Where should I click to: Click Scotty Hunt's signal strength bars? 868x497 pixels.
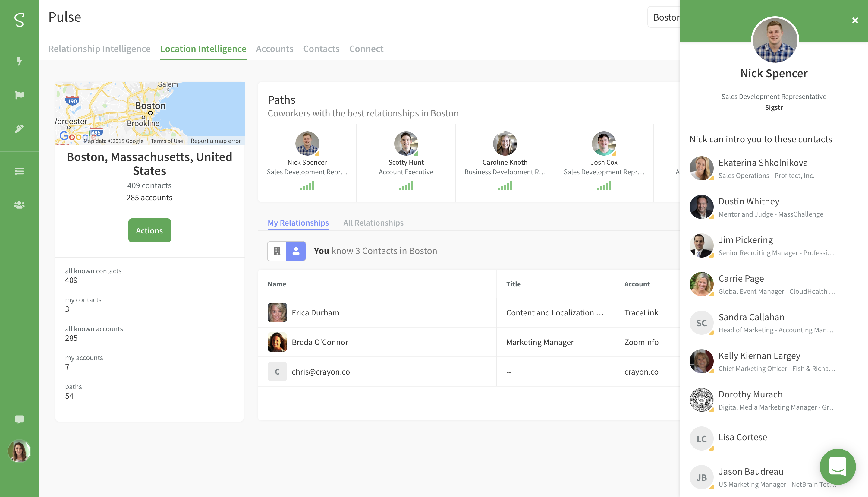click(x=406, y=186)
